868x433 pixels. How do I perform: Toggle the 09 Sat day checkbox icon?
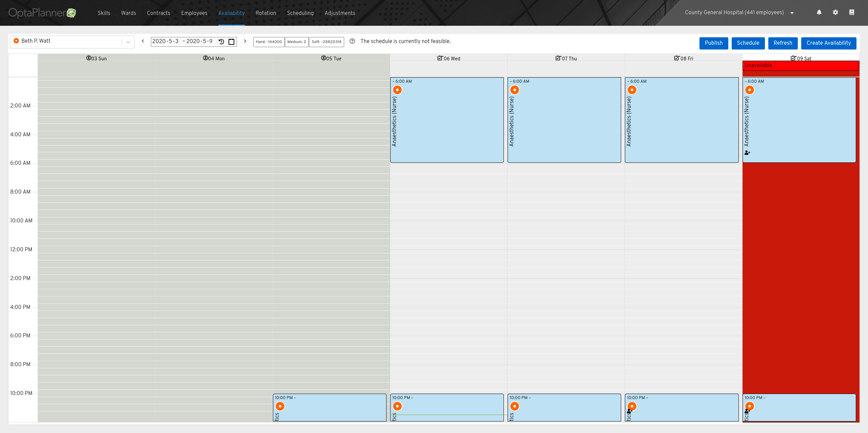tap(793, 58)
